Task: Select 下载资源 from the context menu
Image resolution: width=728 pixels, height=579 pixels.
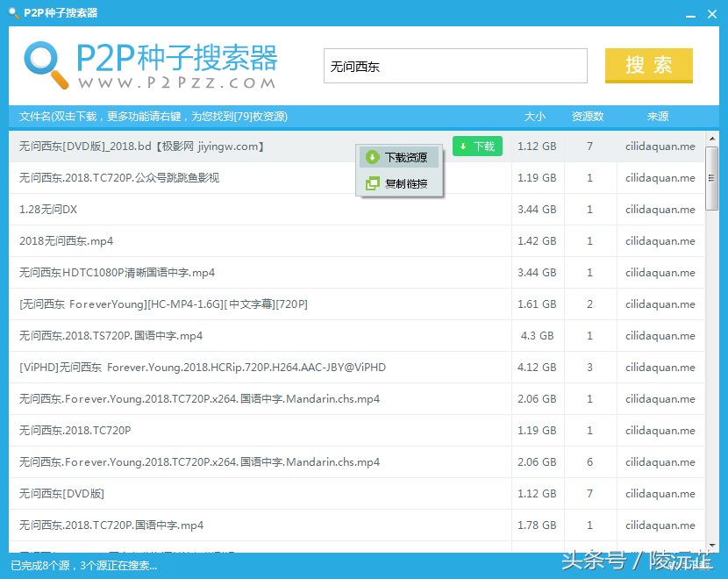Action: coord(399,157)
